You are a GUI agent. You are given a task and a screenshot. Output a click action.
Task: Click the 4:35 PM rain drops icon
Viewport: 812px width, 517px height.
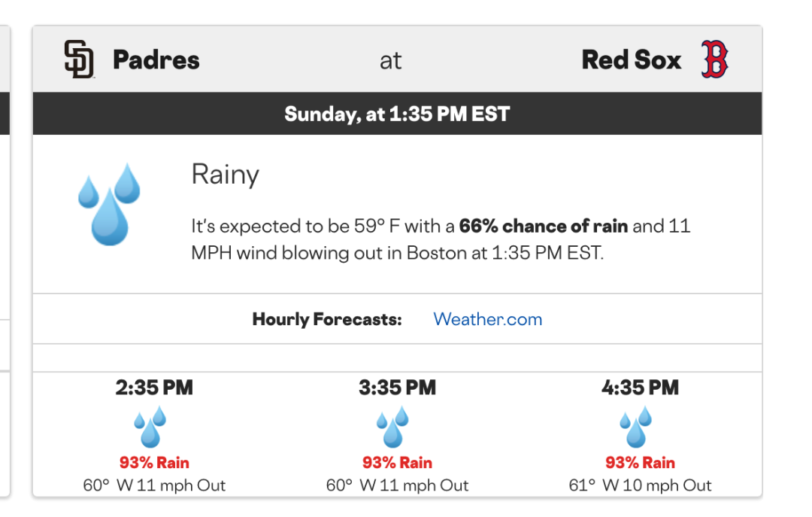636,427
